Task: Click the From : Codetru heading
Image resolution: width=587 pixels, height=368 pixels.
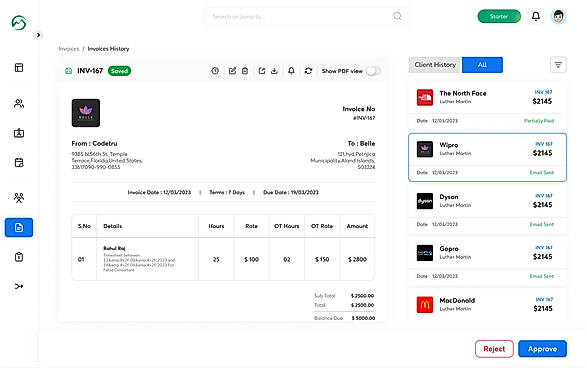Action: click(94, 143)
